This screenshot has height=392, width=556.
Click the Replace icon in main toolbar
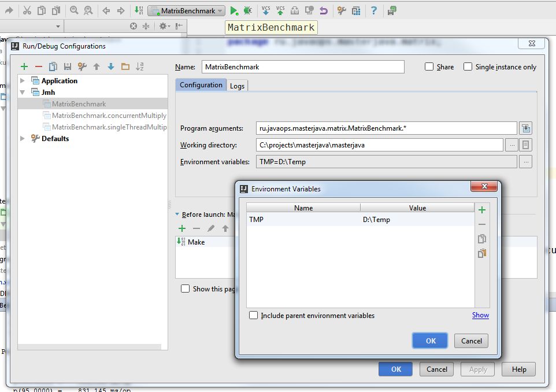pyautogui.click(x=88, y=10)
